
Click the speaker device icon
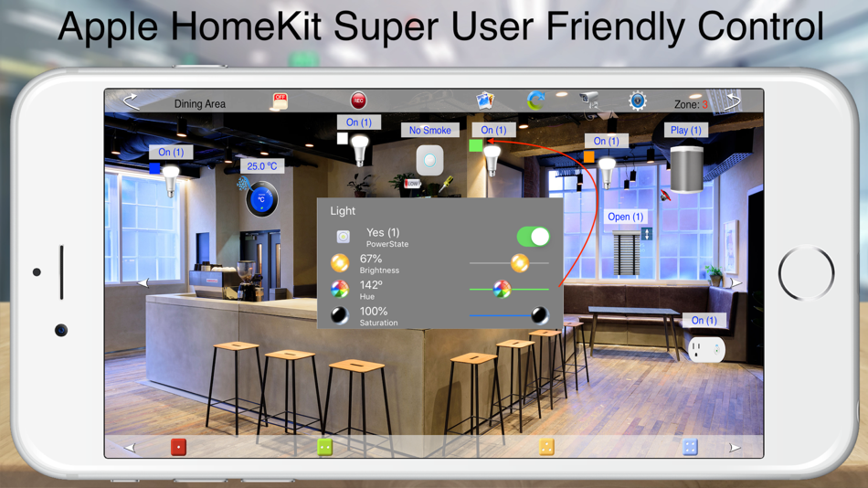point(686,169)
